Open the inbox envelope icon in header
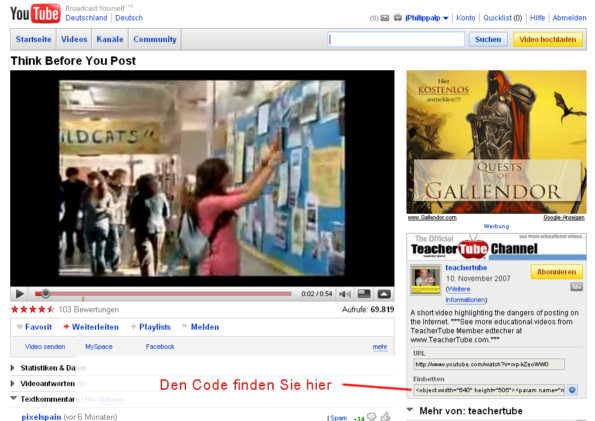The image size is (595, 421). (x=385, y=18)
